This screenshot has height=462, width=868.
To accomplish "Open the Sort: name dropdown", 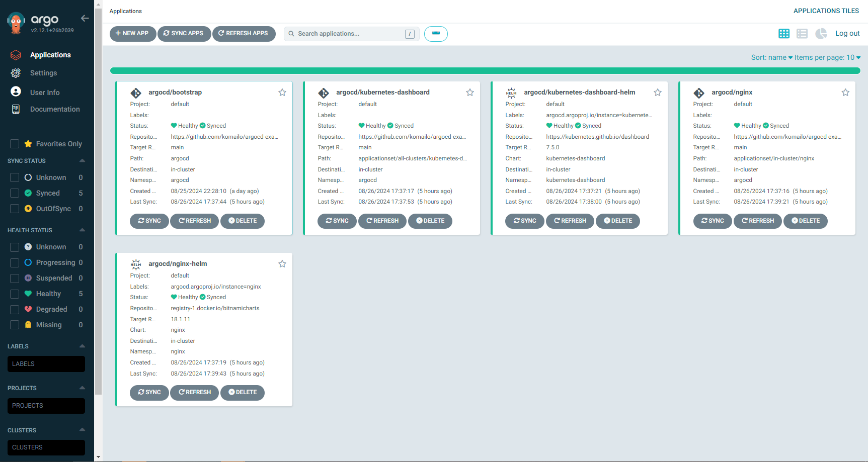I will click(x=771, y=57).
